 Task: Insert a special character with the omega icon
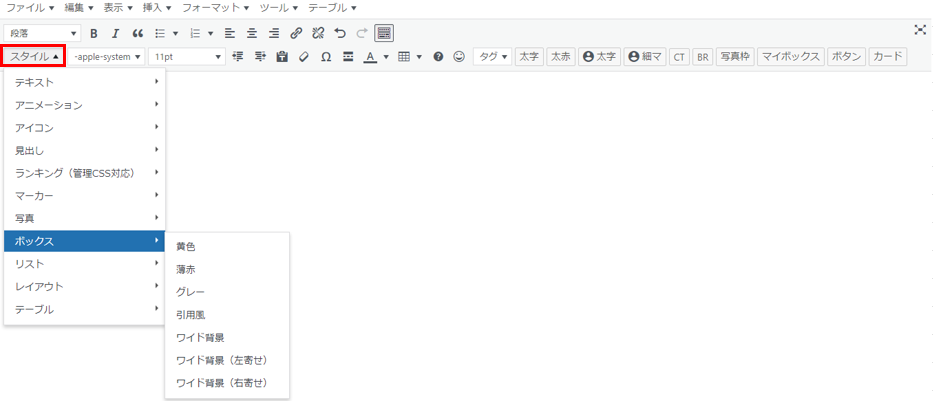326,57
